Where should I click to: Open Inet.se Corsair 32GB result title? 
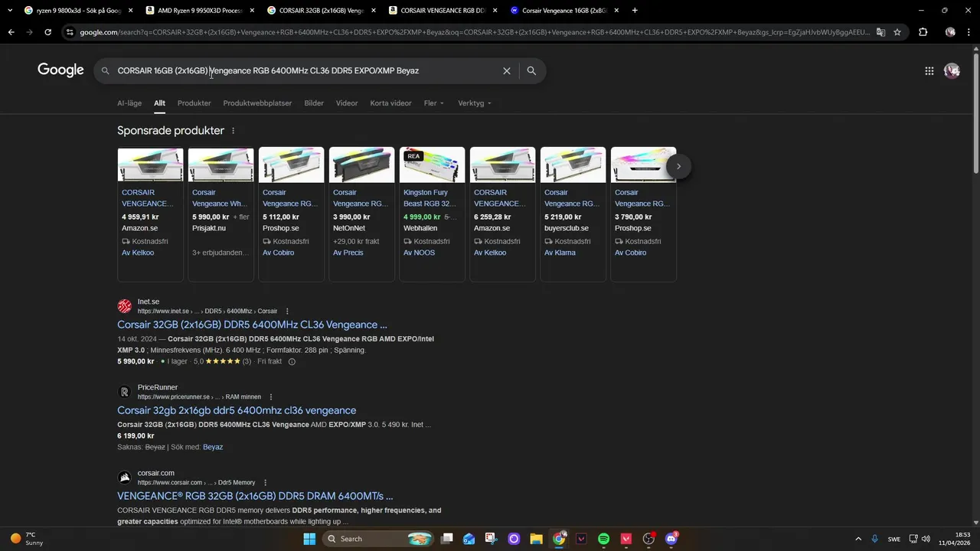point(252,324)
